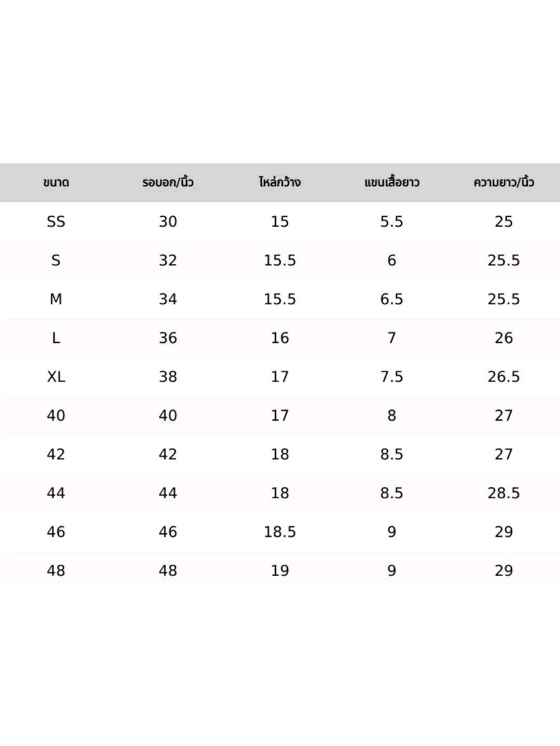This screenshot has width=560, height=746.
Task: Click chest value 30 in SS row
Action: 168,221
